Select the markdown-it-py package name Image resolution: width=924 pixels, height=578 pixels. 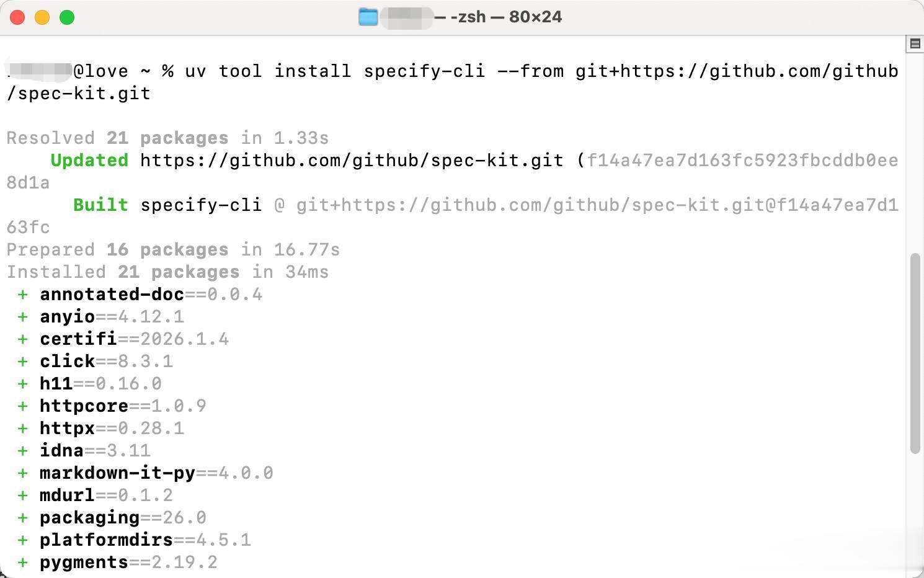(x=117, y=473)
